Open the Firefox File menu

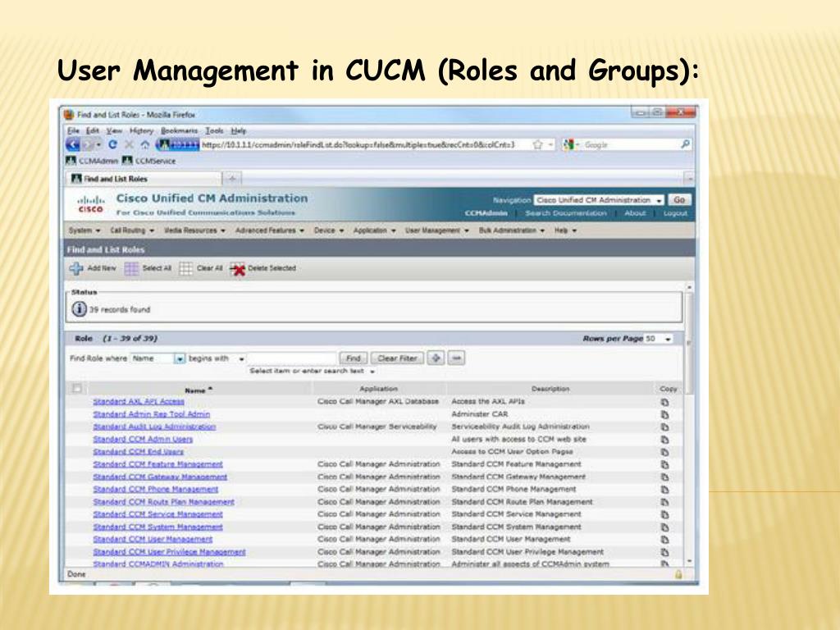coord(73,130)
